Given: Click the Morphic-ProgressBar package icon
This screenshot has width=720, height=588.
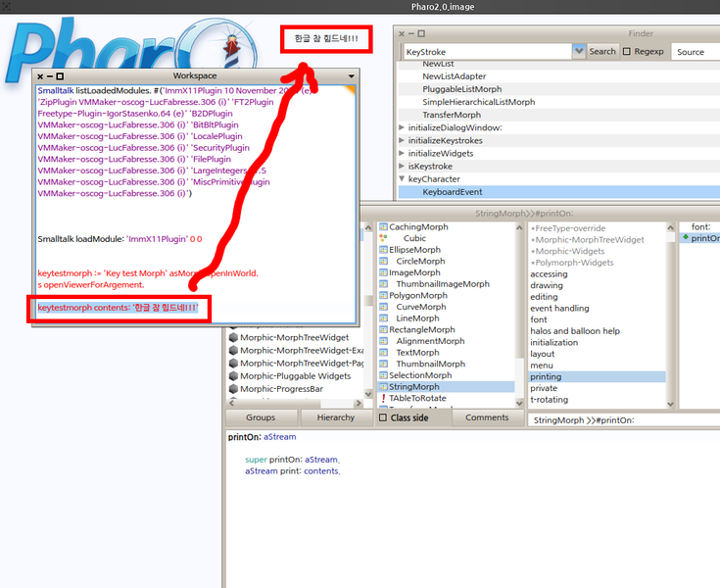Looking at the screenshot, I should pos(233,389).
